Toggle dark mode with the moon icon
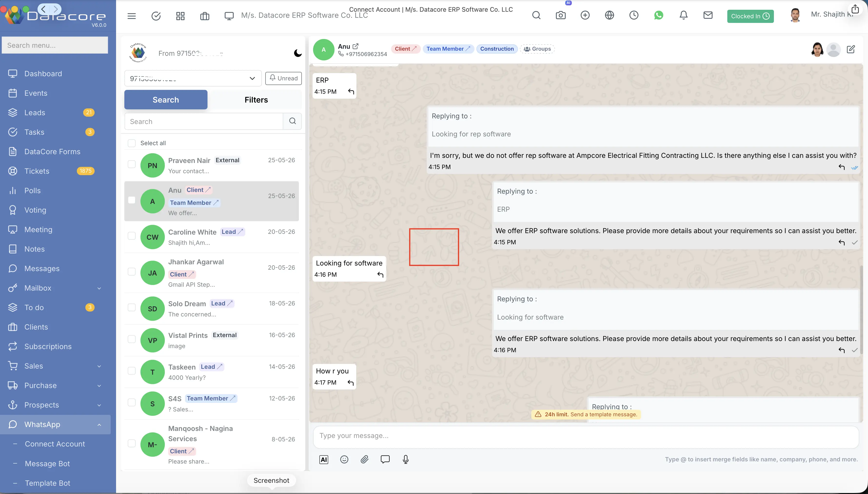 (298, 53)
